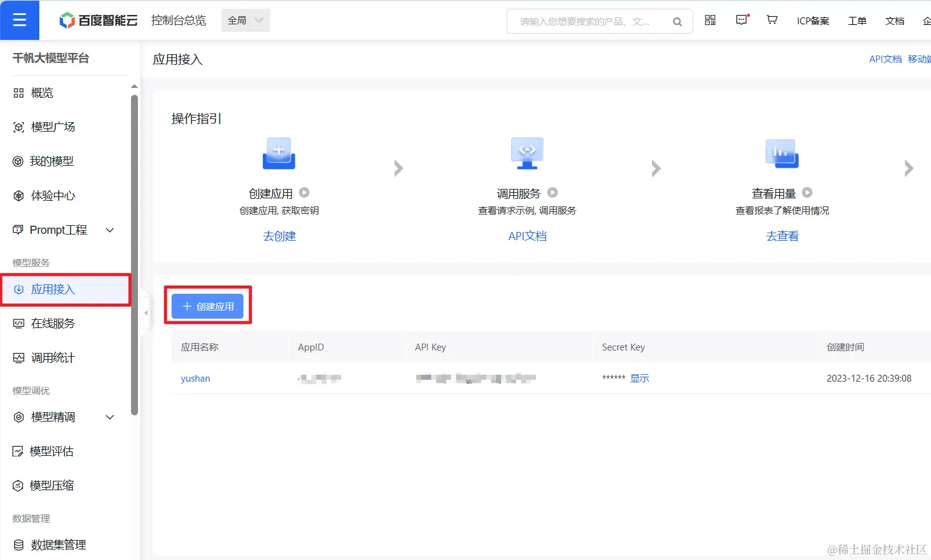The height and width of the screenshot is (560, 931).
Task: Open the QR code grid icon
Action: tap(710, 20)
